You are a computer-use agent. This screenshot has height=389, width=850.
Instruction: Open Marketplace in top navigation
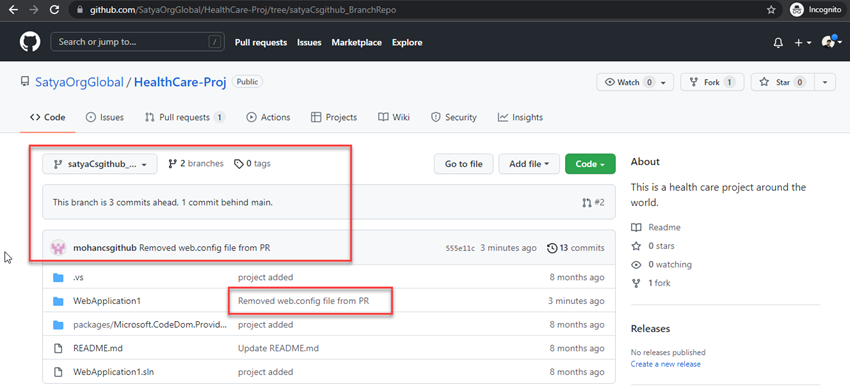click(x=357, y=42)
